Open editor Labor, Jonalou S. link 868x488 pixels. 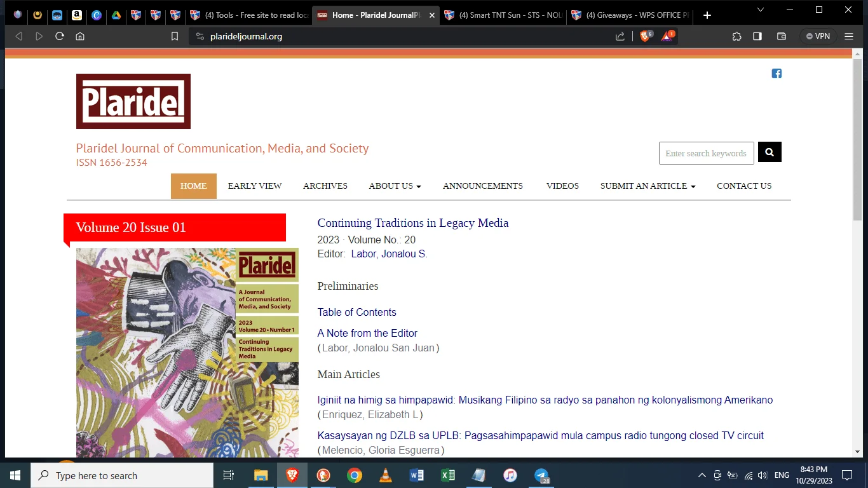(389, 254)
